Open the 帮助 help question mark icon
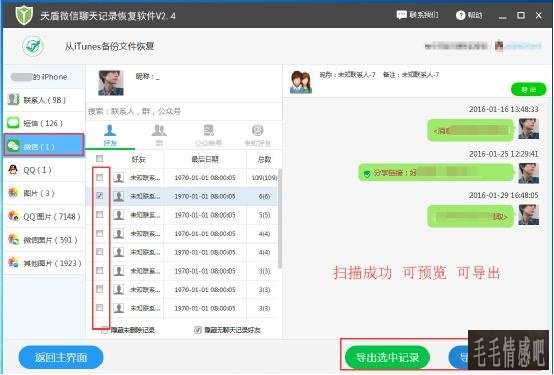The height and width of the screenshot is (375, 554). click(460, 15)
